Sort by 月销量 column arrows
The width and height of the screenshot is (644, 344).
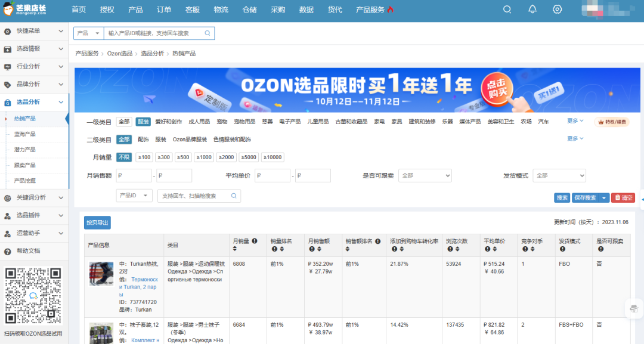(235, 249)
